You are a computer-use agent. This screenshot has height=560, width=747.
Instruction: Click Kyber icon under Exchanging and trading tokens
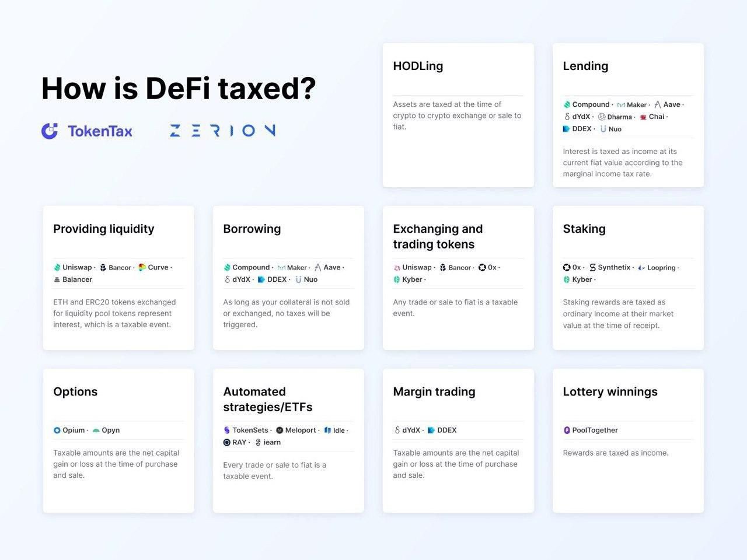point(397,279)
